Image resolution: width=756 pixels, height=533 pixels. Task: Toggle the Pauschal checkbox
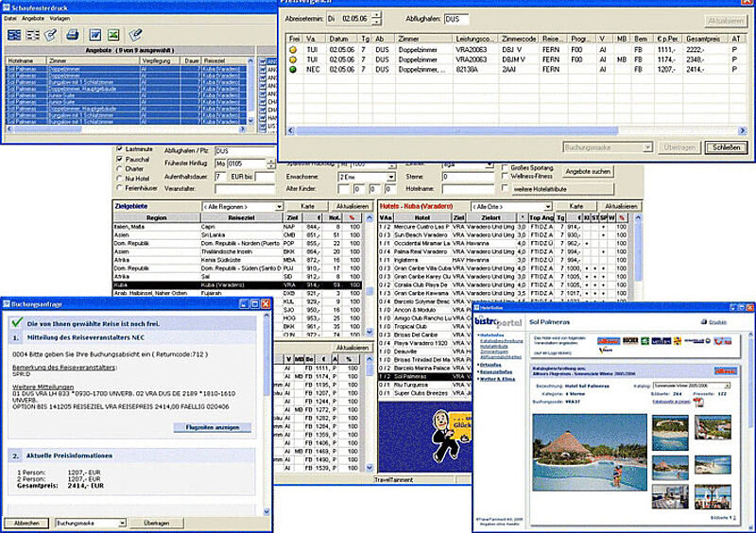click(120, 159)
